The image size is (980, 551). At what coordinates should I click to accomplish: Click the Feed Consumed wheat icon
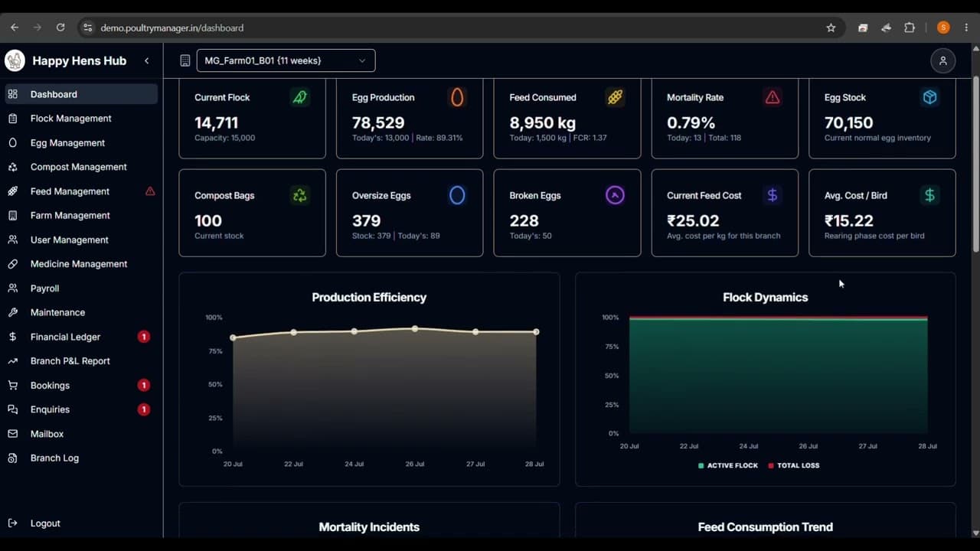tap(615, 97)
